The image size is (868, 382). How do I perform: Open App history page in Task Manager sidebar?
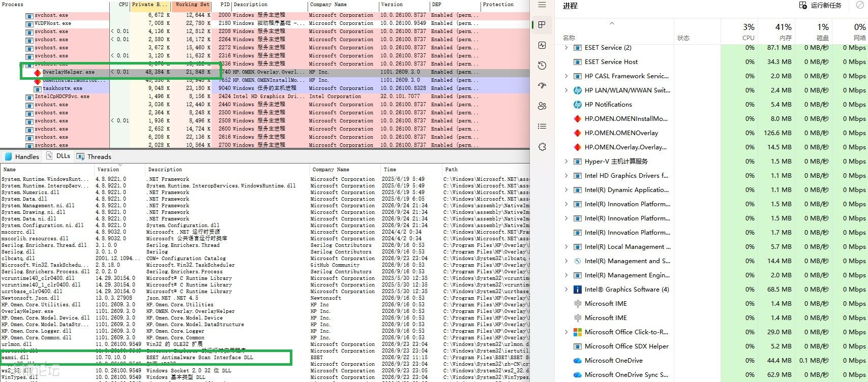(542, 66)
